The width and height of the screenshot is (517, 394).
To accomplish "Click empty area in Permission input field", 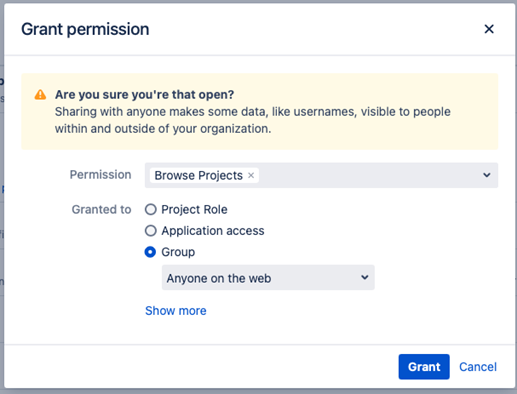I will pos(367,175).
